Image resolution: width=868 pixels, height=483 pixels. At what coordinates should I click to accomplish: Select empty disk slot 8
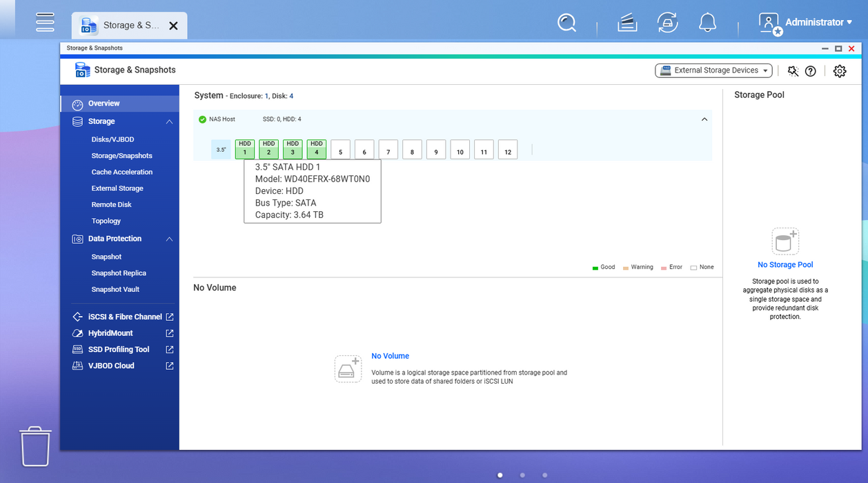coord(412,149)
